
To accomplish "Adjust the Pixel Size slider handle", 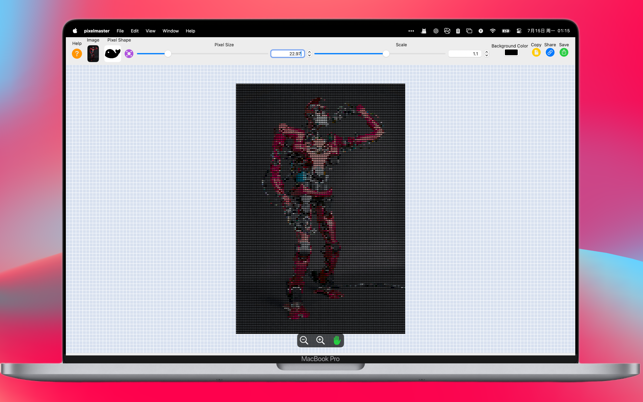I will coord(168,53).
